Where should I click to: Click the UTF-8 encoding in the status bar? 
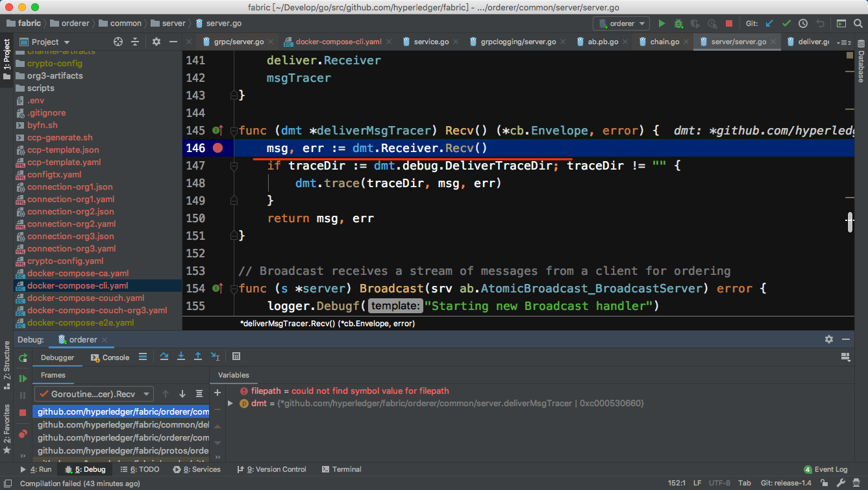coord(719,483)
